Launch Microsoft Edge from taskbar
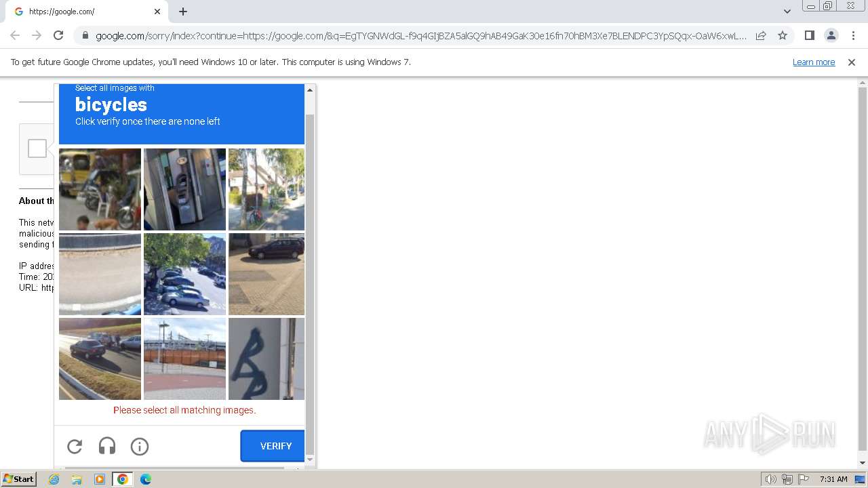 pyautogui.click(x=146, y=479)
